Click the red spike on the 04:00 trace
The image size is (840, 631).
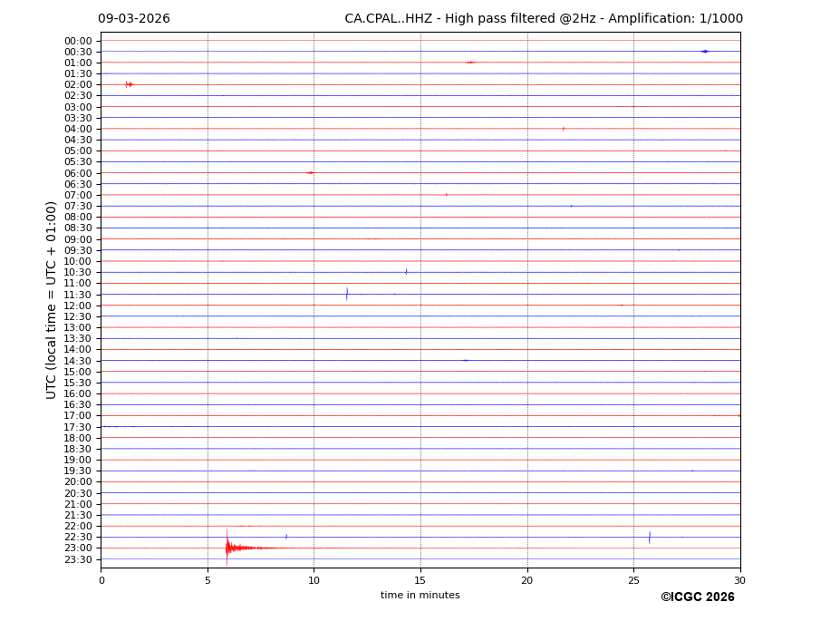(x=563, y=129)
